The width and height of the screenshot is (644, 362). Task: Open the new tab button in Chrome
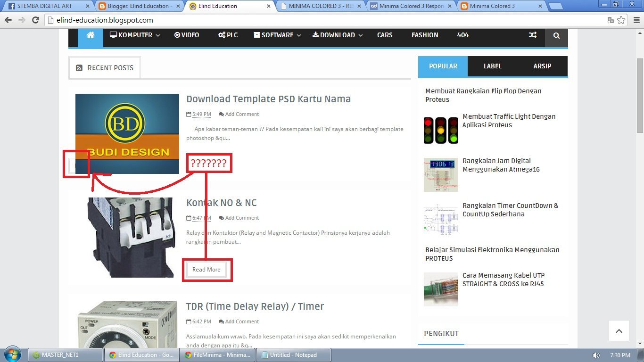pyautogui.click(x=556, y=6)
